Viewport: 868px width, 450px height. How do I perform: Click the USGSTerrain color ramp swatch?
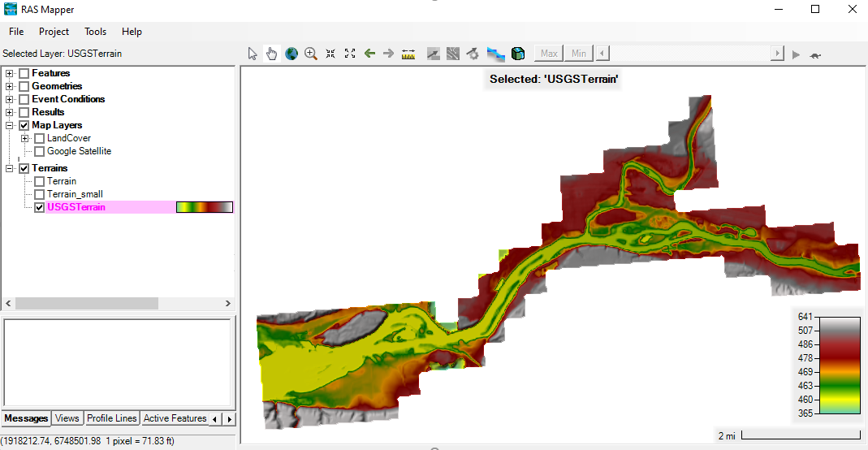click(205, 207)
